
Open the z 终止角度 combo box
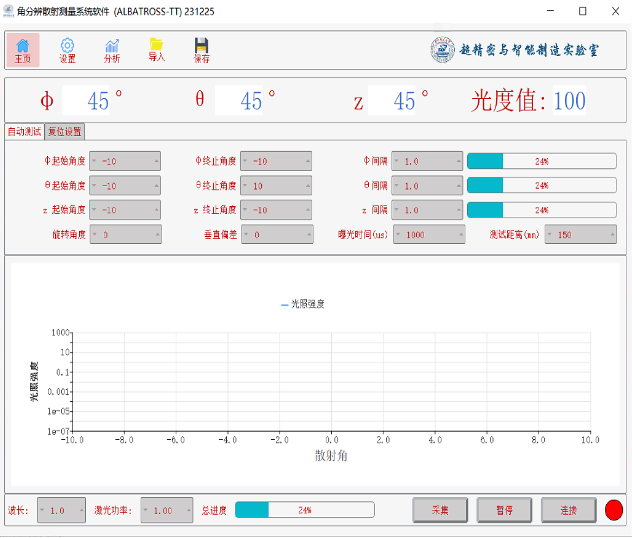[276, 210]
